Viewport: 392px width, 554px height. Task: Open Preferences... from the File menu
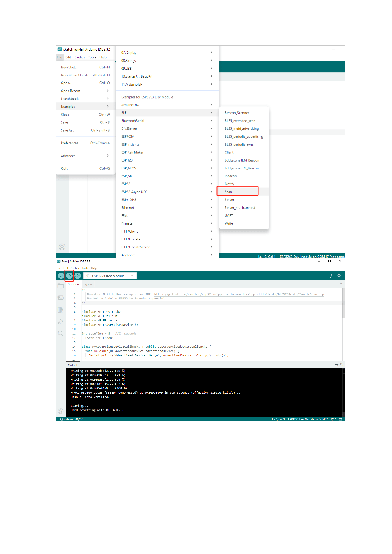(85, 143)
